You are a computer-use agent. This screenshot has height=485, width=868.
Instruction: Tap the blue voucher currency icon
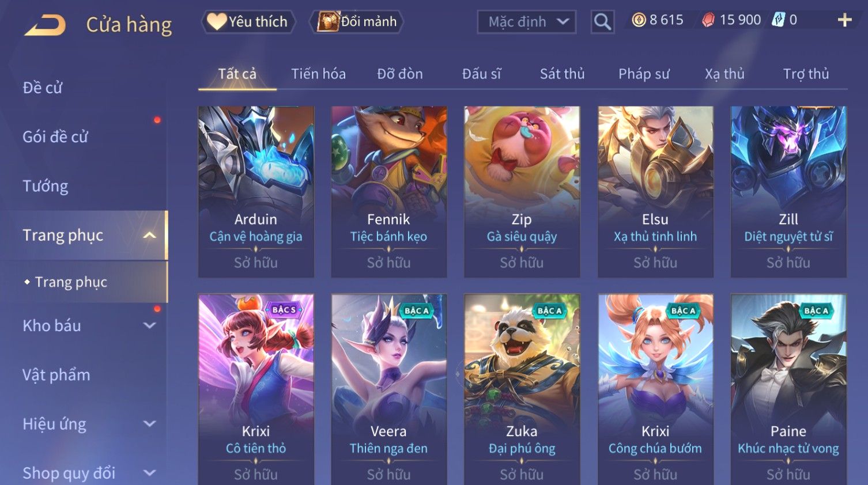pos(778,20)
